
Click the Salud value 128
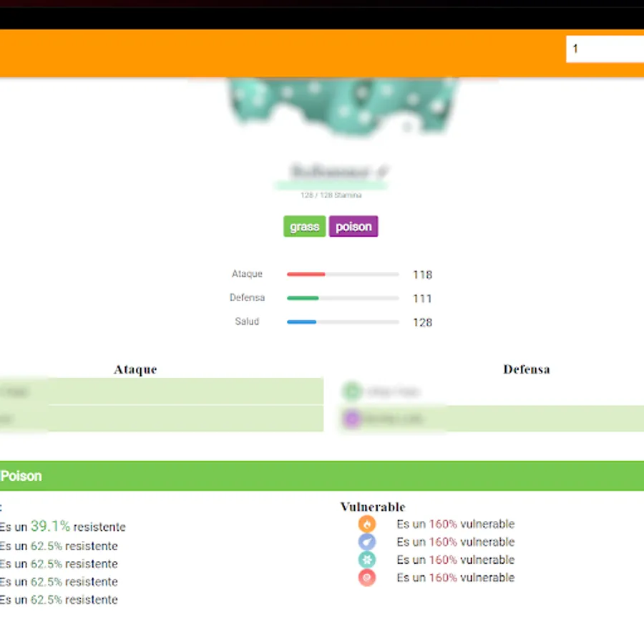coord(423,322)
